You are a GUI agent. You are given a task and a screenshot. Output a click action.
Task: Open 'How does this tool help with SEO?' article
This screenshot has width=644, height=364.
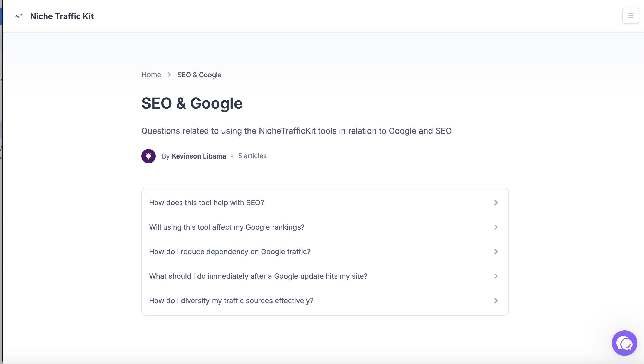206,203
